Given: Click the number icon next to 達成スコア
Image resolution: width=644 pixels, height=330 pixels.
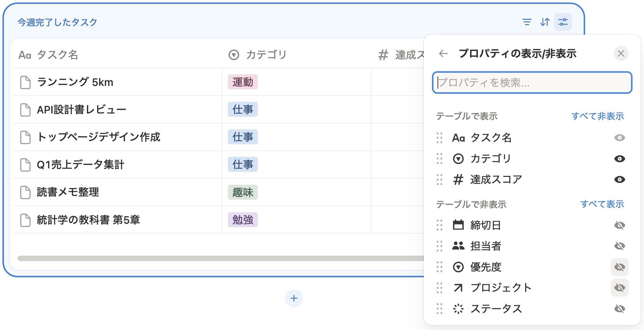Looking at the screenshot, I should click(458, 179).
